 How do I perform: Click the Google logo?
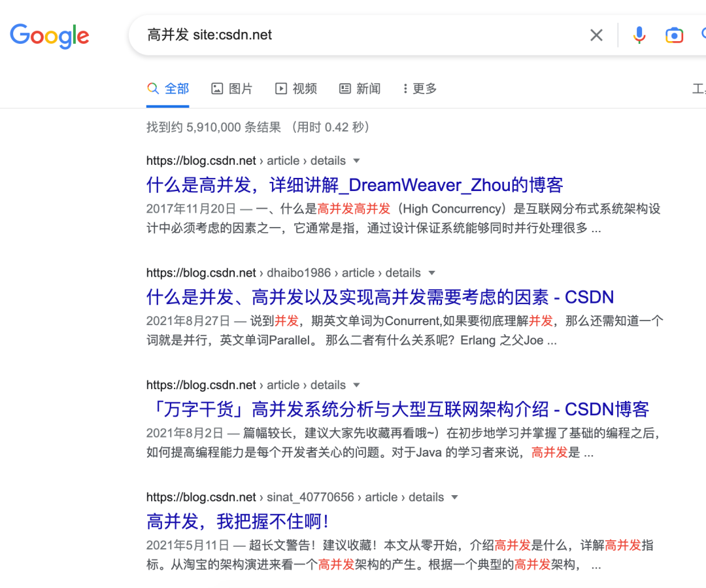point(50,35)
